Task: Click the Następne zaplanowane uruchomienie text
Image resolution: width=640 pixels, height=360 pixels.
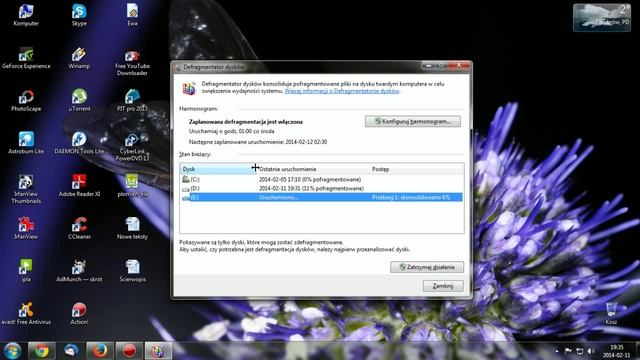Action: coord(258,142)
